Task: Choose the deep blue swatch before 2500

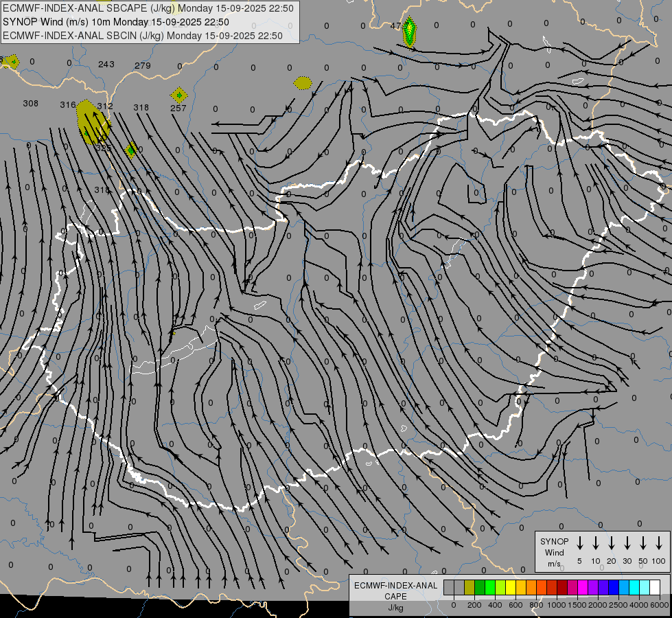Action: coord(613,587)
